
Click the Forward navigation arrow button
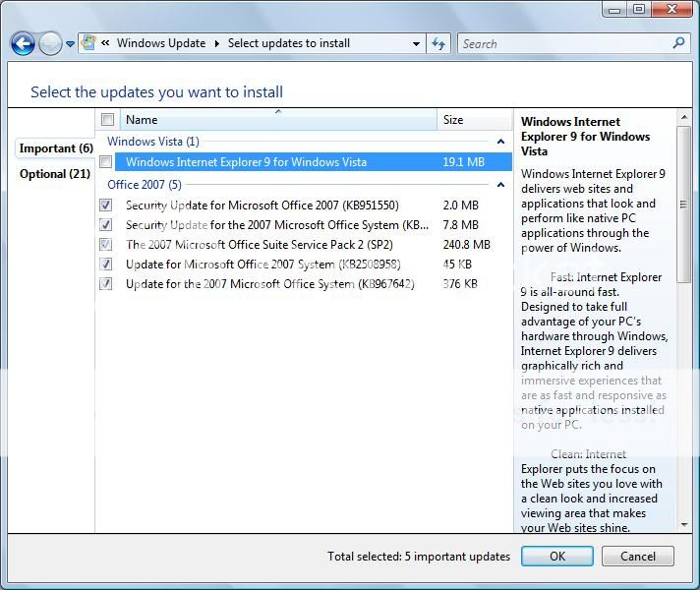tap(49, 43)
